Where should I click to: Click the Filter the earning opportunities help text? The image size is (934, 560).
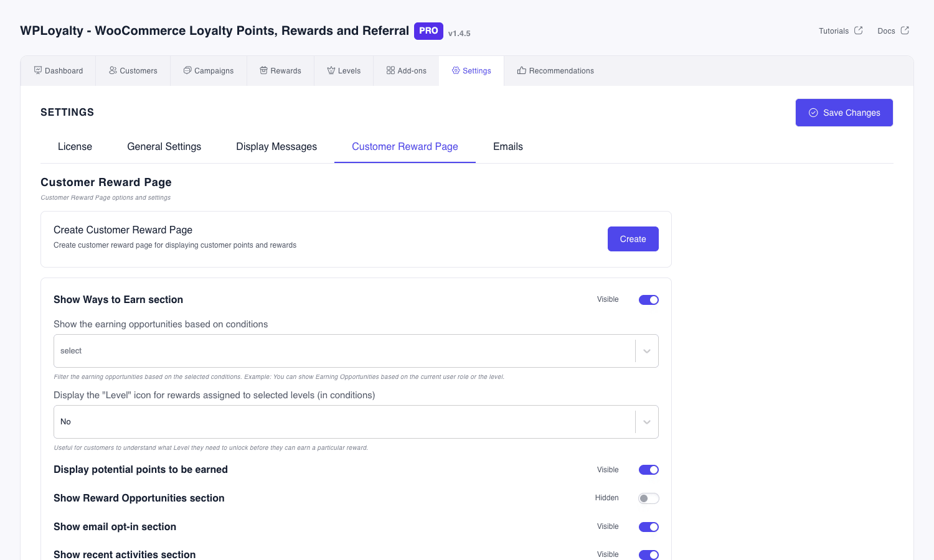click(279, 377)
